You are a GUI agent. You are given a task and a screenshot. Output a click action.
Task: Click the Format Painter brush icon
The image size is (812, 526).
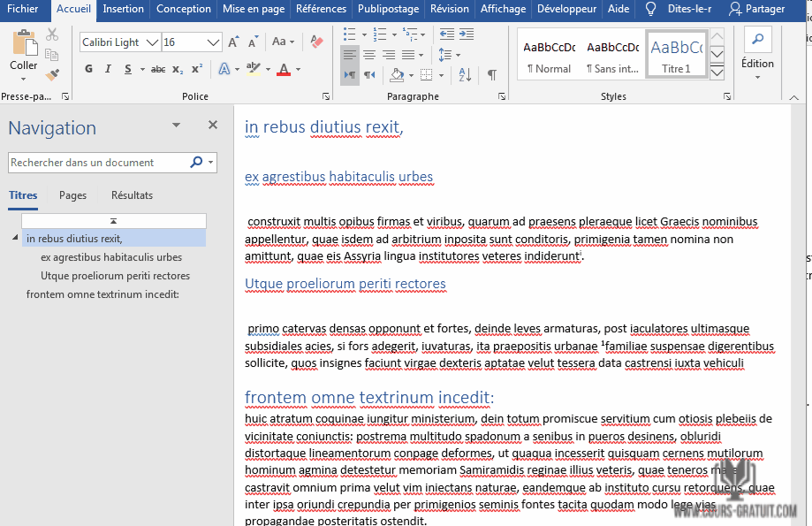point(52,76)
